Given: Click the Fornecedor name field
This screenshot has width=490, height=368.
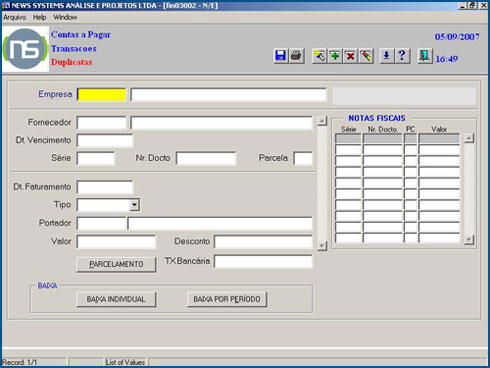Looking at the screenshot, I should [x=221, y=122].
